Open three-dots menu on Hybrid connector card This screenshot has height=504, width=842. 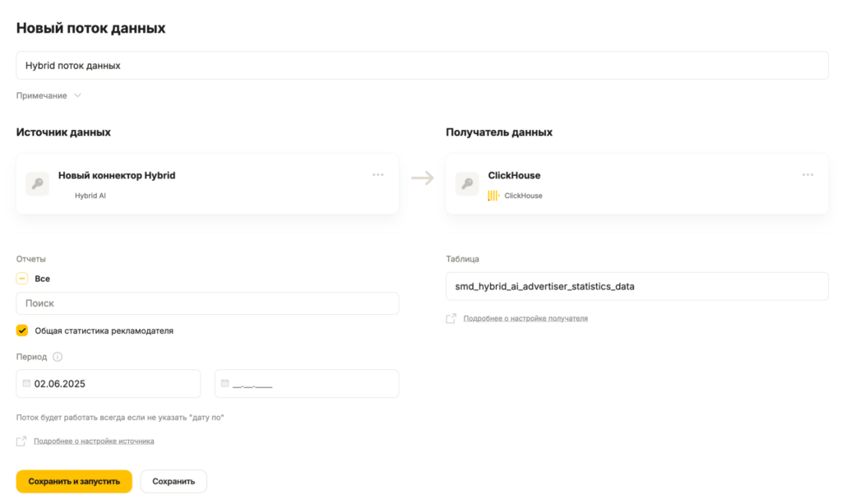coord(378,175)
